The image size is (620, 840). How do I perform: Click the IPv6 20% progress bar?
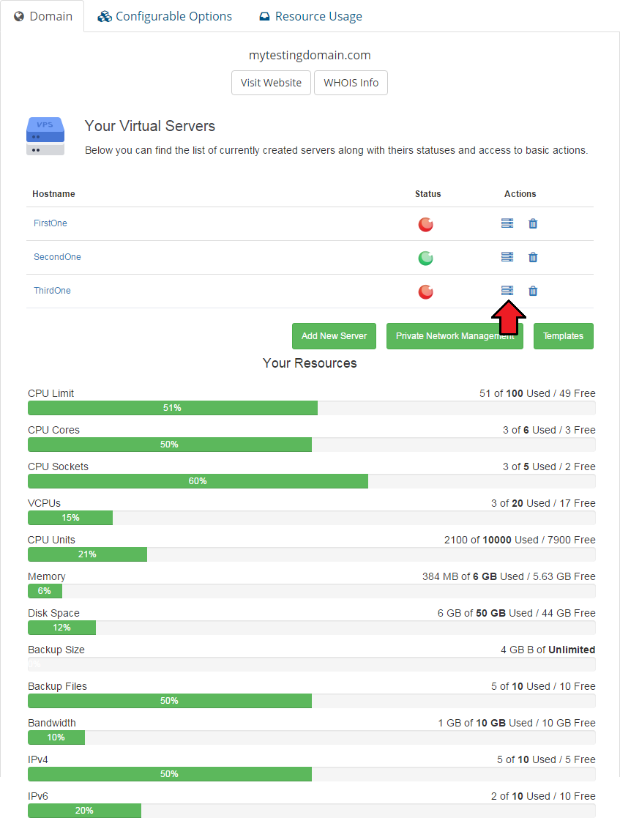click(312, 811)
